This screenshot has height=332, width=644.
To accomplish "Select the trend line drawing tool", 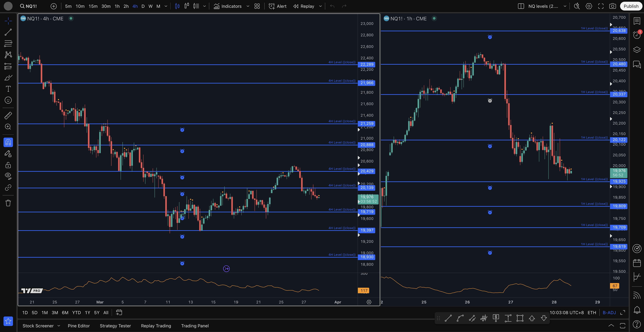I will click(x=8, y=32).
